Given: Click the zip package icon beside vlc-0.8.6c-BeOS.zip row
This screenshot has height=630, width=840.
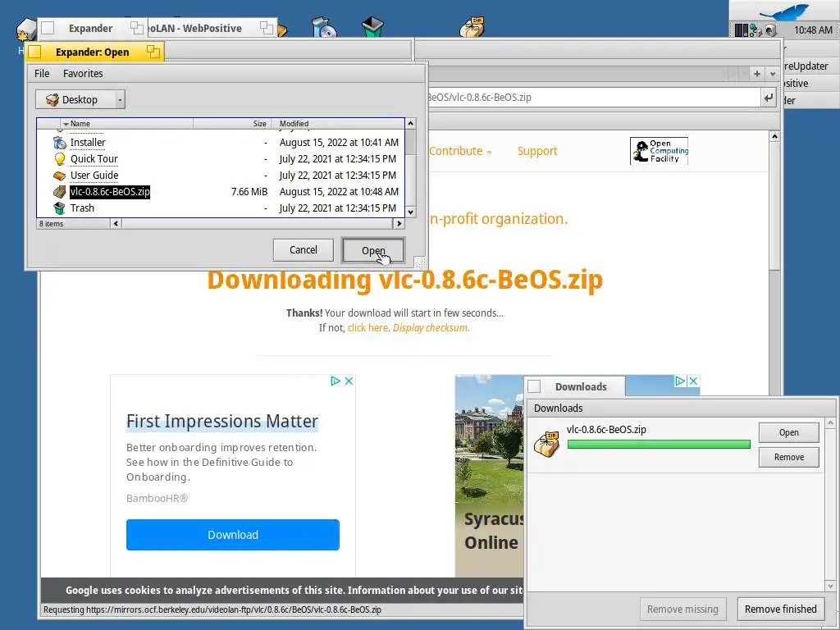Looking at the screenshot, I should coord(59,192).
